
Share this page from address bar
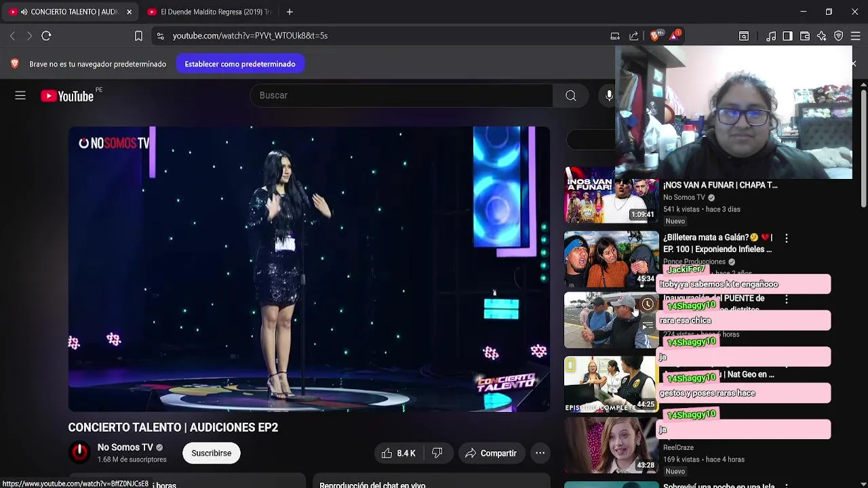[x=634, y=36]
